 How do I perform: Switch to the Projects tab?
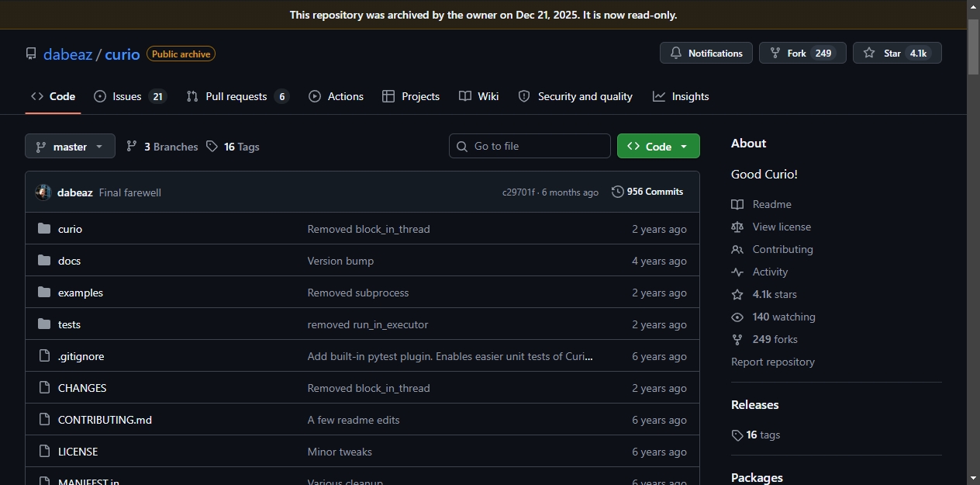pos(411,96)
